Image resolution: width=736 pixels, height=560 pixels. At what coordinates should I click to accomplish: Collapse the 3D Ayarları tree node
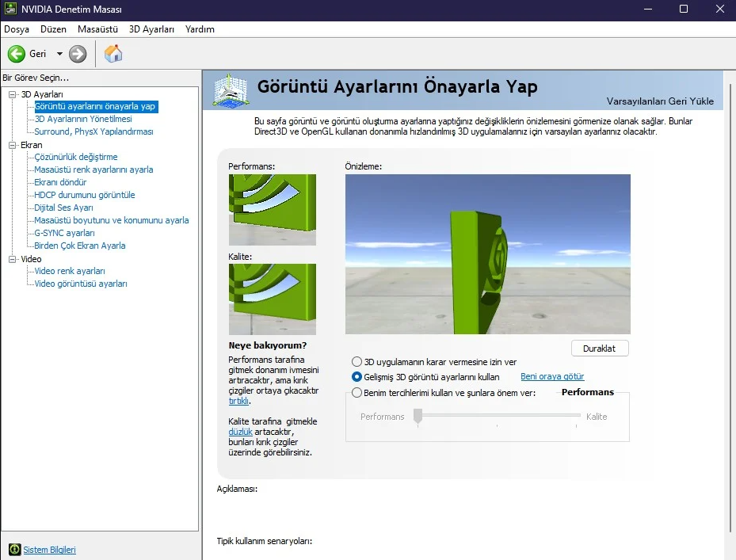click(13, 94)
